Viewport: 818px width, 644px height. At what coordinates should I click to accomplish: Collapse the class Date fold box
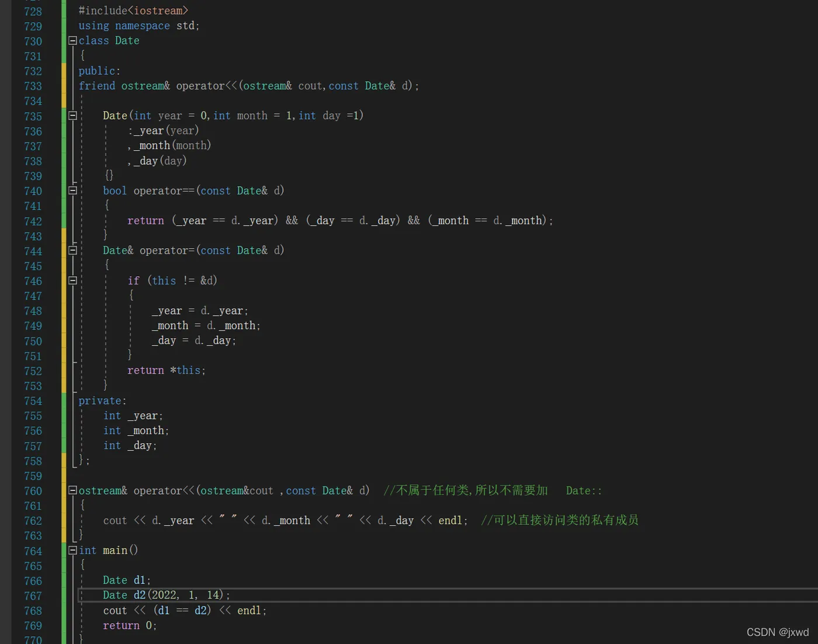(x=72, y=40)
